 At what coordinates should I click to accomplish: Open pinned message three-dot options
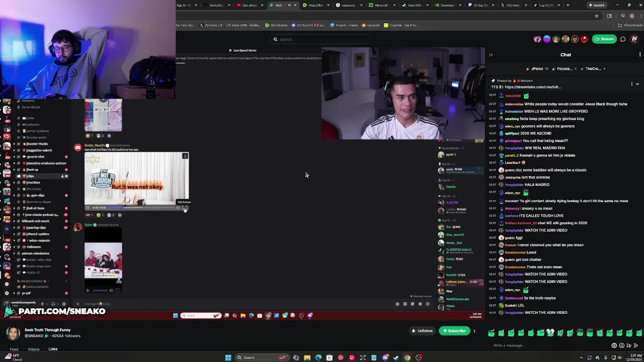tap(632, 84)
